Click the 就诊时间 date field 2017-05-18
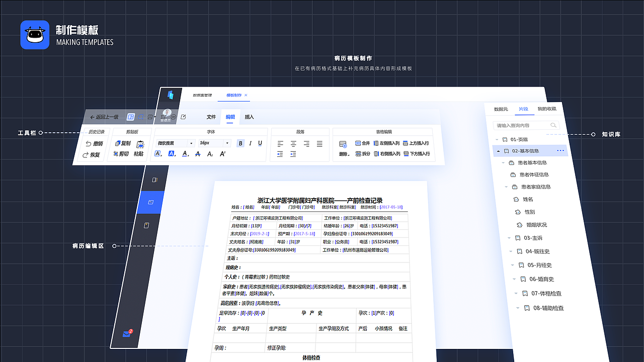644x362 pixels. 391,207
